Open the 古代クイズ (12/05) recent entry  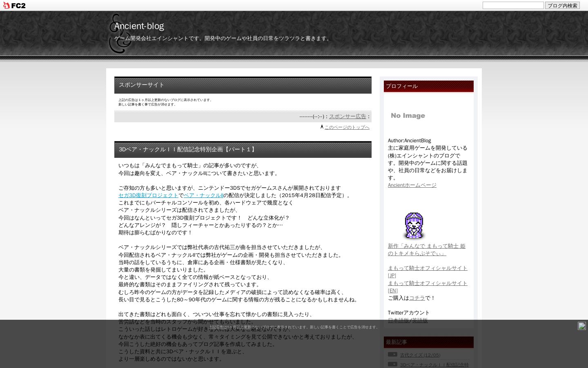(420, 355)
